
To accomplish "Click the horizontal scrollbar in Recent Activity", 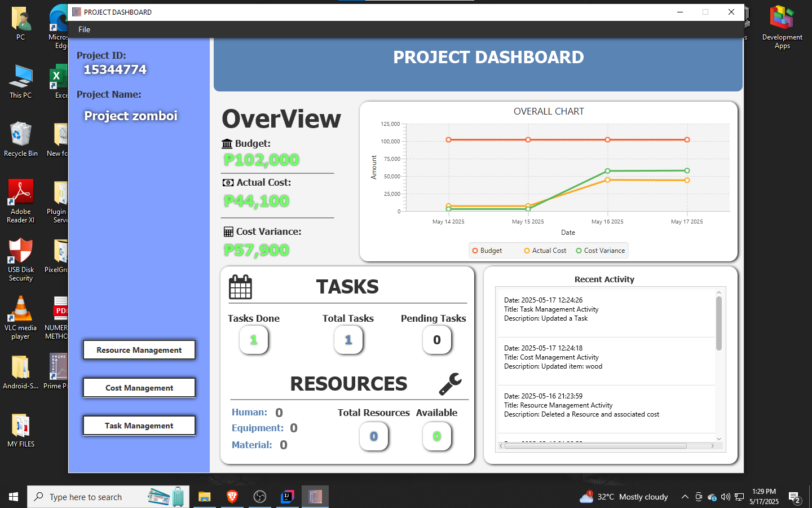I will coord(595,446).
